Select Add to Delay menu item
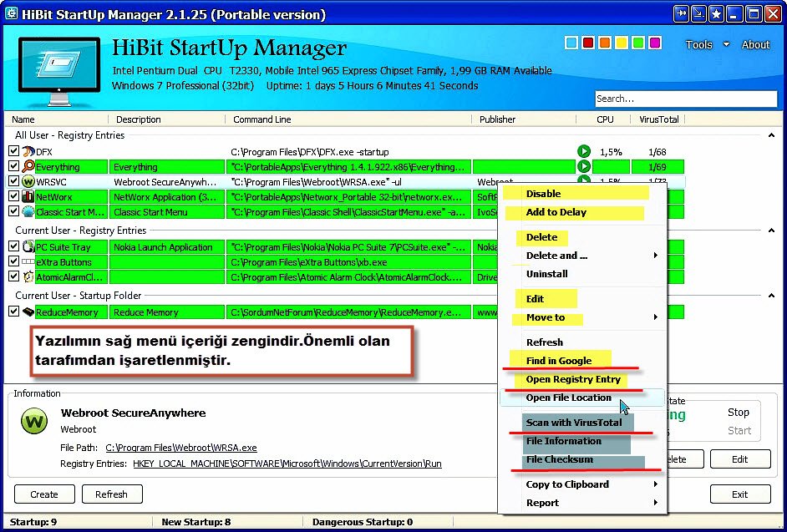This screenshot has width=787, height=532. (556, 212)
